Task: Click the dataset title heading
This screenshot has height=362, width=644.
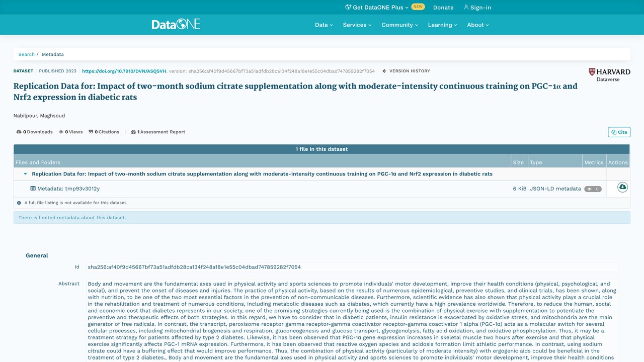Action: coord(295,92)
